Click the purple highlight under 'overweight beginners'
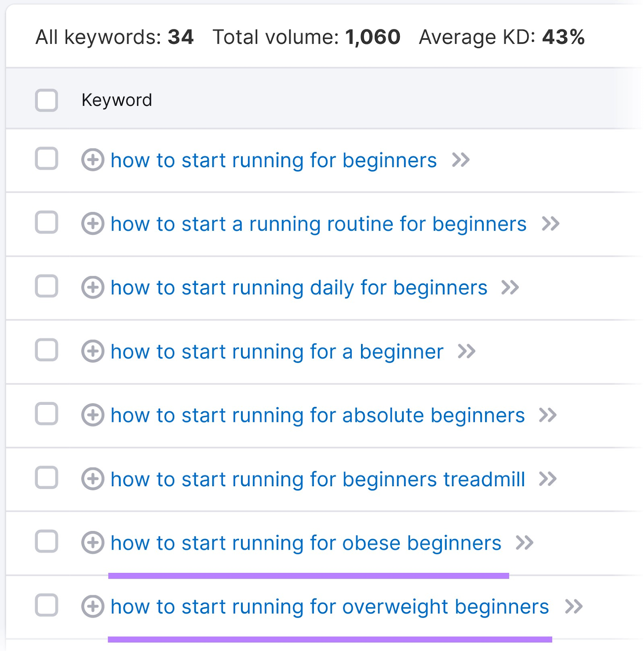Image resolution: width=644 pixels, height=651 pixels. (329, 640)
